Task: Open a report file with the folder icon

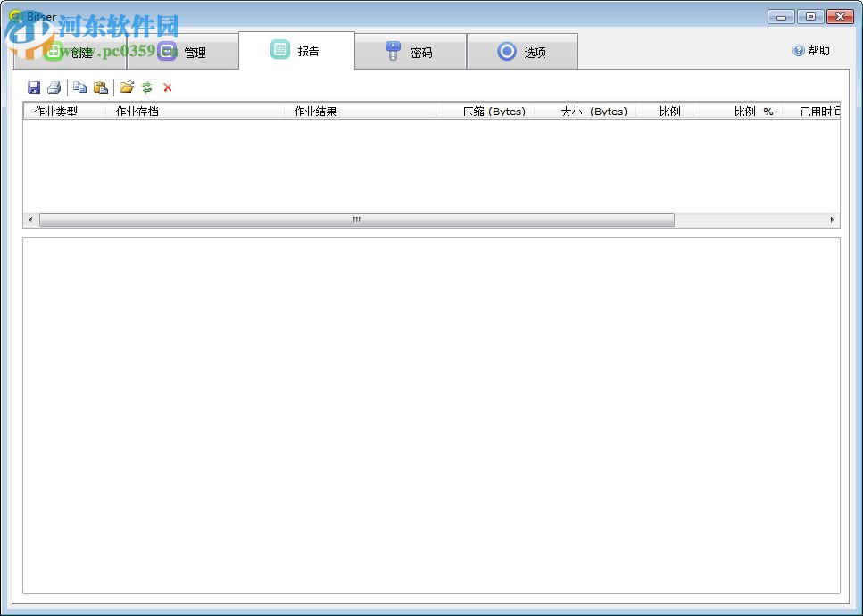Action: (127, 87)
